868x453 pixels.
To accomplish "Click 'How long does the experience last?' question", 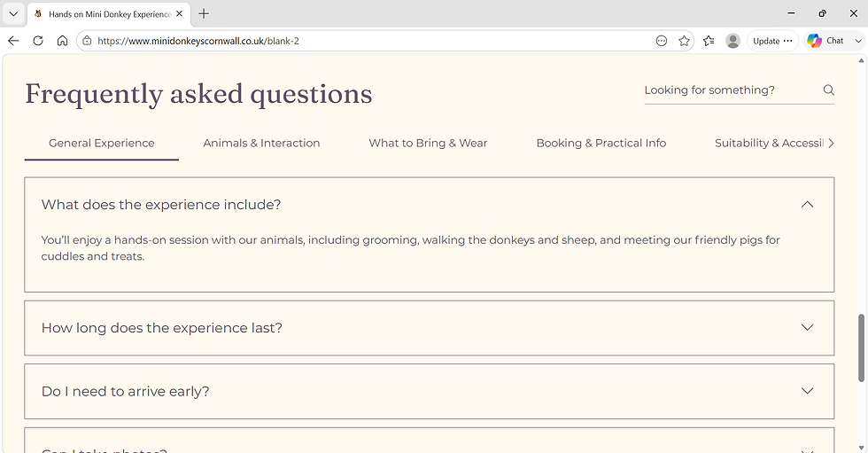I will [161, 328].
